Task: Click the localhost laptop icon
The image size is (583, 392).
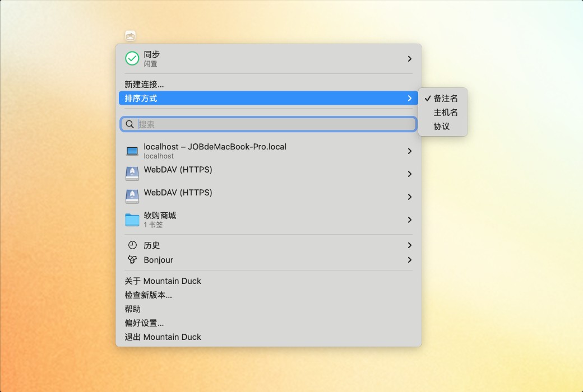Action: 132,151
